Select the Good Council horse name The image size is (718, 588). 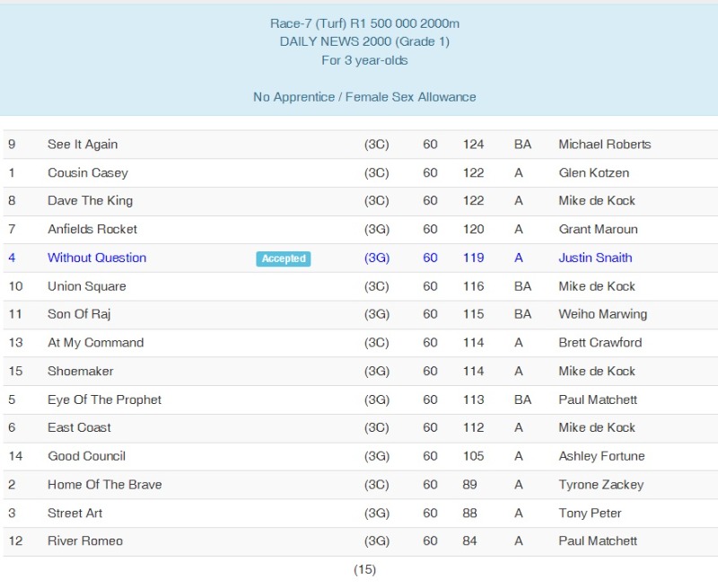pos(86,456)
